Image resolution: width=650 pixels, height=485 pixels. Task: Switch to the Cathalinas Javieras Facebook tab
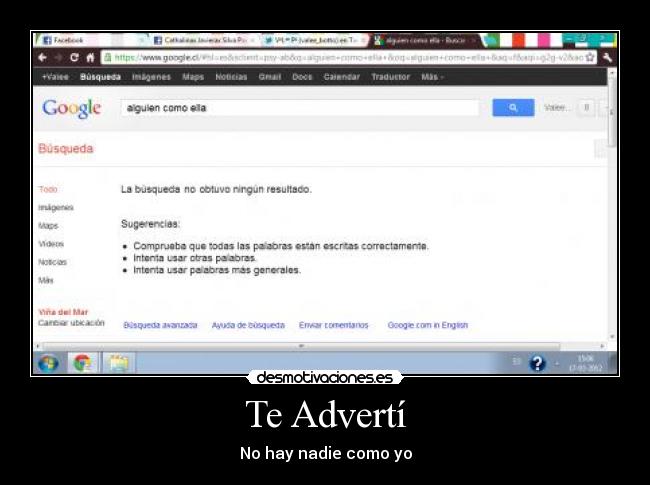tap(204, 40)
